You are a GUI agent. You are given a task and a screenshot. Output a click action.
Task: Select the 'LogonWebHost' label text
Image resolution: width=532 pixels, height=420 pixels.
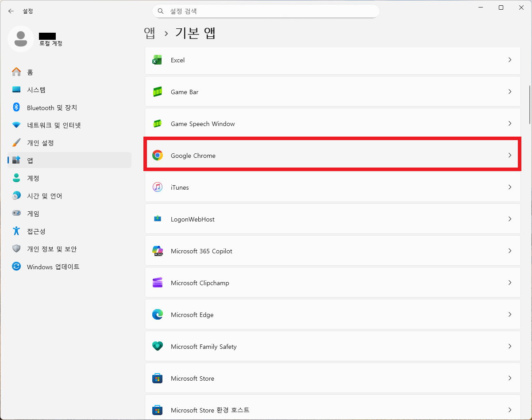tap(193, 219)
